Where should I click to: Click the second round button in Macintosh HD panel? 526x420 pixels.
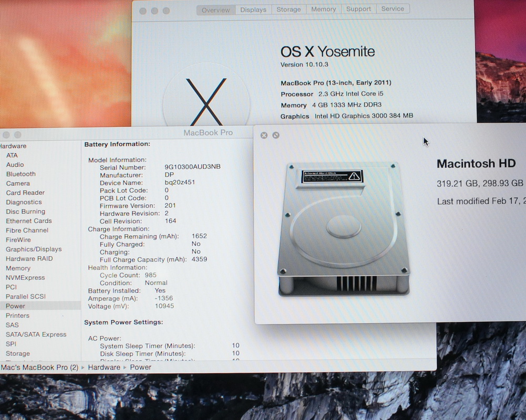[x=276, y=135]
